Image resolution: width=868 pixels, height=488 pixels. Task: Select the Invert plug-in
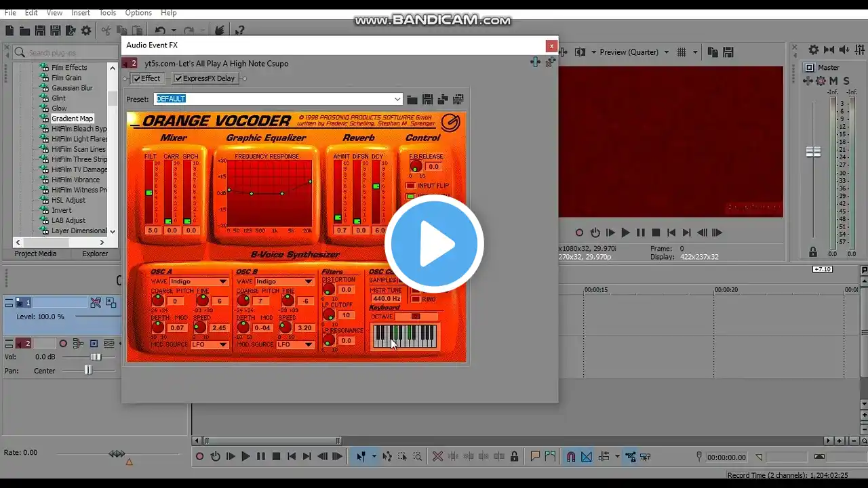[x=61, y=210]
